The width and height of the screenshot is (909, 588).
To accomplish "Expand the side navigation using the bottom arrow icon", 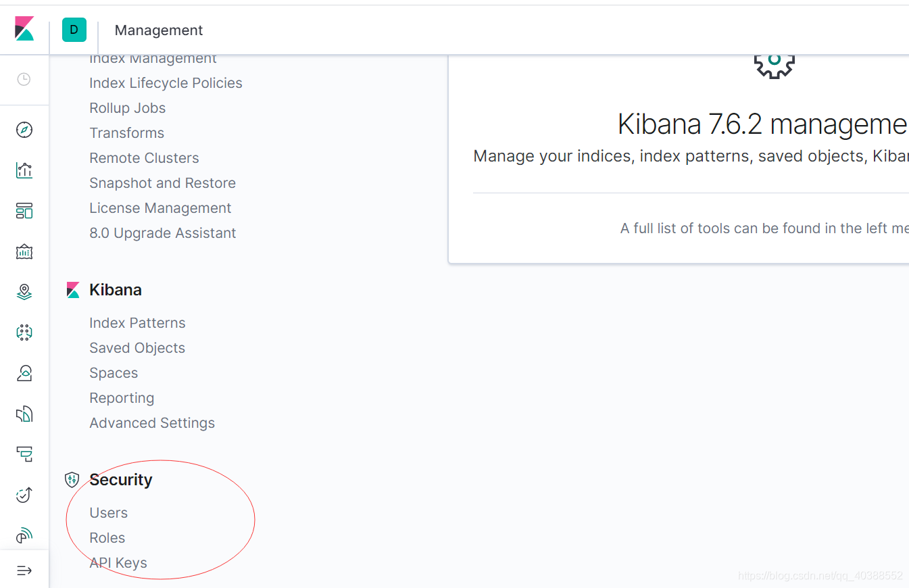I will pyautogui.click(x=24, y=570).
